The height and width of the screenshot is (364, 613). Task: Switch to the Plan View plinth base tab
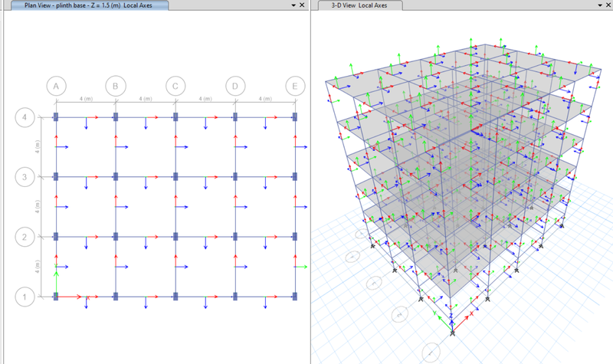click(x=90, y=5)
